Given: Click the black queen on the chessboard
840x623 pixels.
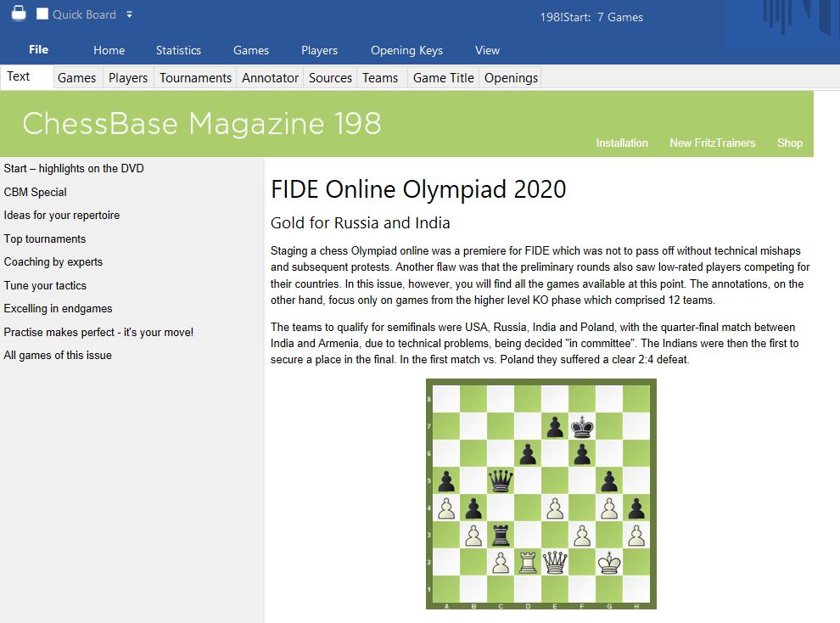Looking at the screenshot, I should pyautogui.click(x=501, y=481).
